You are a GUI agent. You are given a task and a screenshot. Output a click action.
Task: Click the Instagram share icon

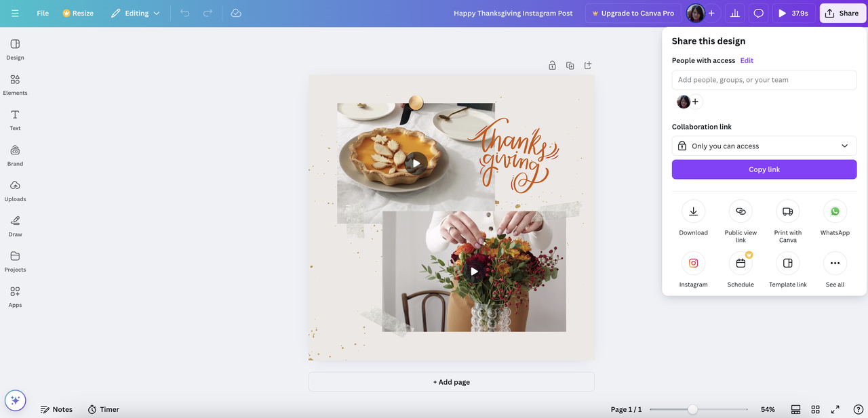[693, 263]
